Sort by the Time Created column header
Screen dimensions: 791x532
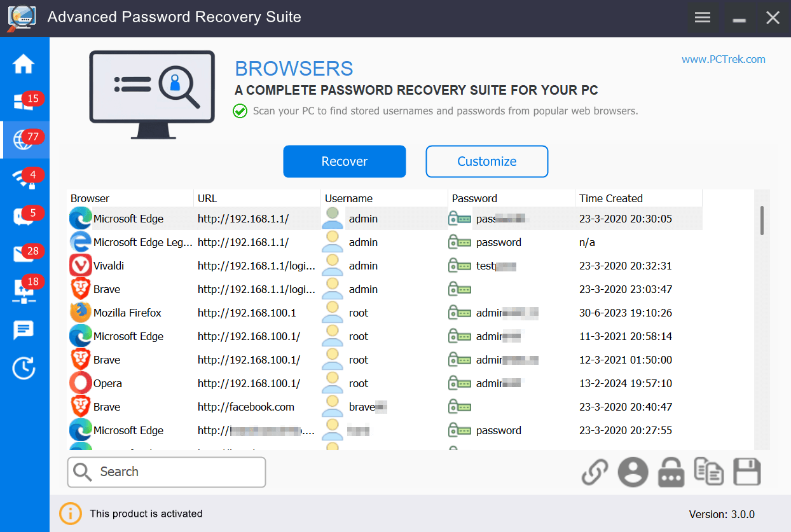click(x=610, y=198)
